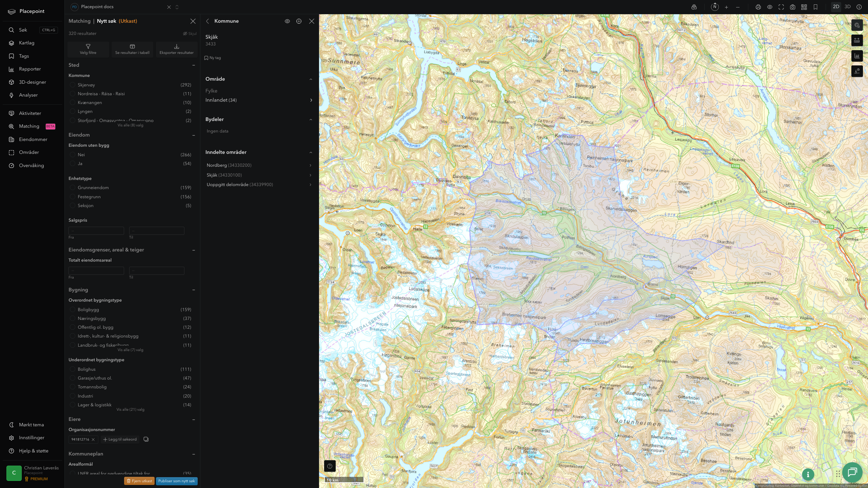Image resolution: width=868 pixels, height=488 pixels.
Task: Select Kvænangen kommune option
Action: 72,103
